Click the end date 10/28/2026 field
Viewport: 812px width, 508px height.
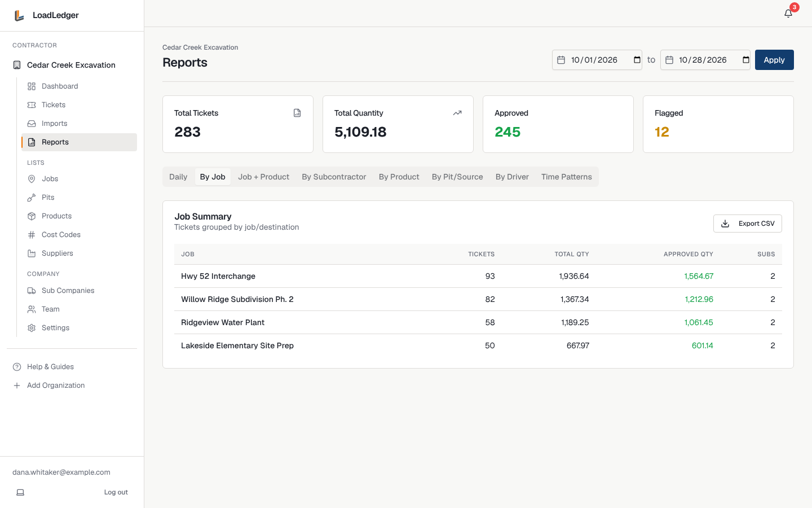point(705,60)
